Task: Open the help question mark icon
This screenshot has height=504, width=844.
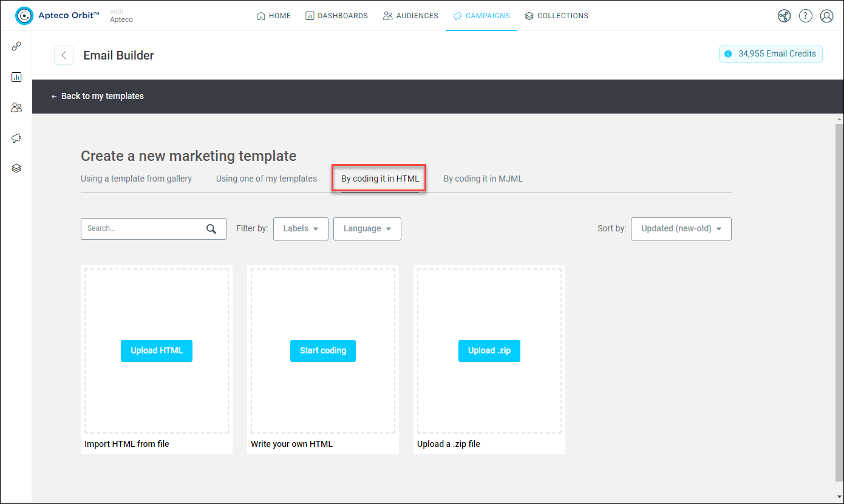Action: click(x=805, y=16)
